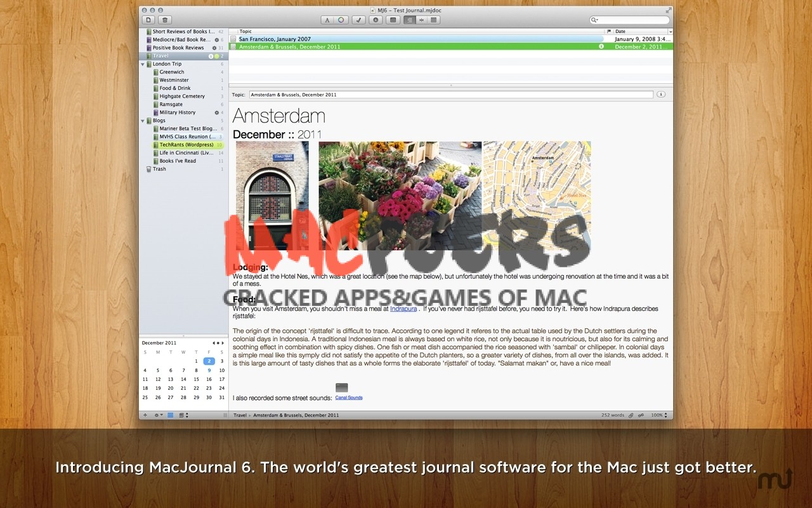The width and height of the screenshot is (812, 508).
Task: Toggle the calendar pane with the grid icon
Action: 170,415
